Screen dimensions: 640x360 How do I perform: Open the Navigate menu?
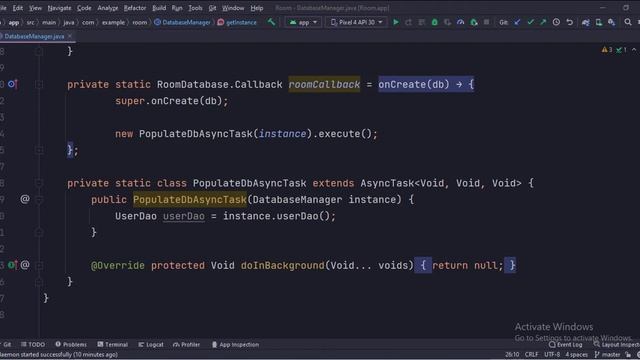coord(59,8)
